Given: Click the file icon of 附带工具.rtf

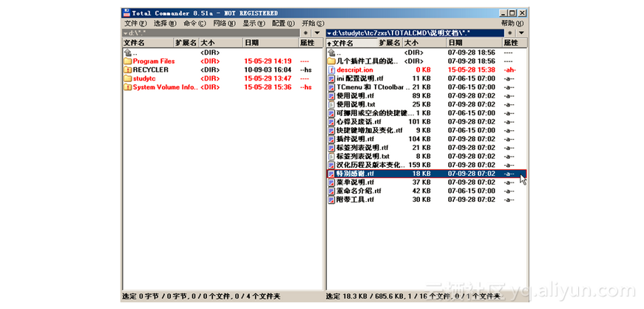Looking at the screenshot, I should click(x=331, y=200).
